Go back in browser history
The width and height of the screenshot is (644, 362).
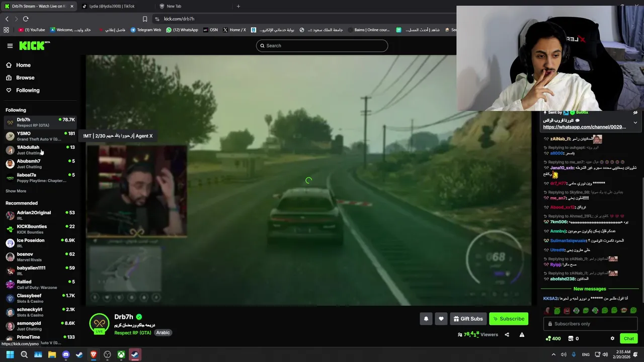point(7,19)
